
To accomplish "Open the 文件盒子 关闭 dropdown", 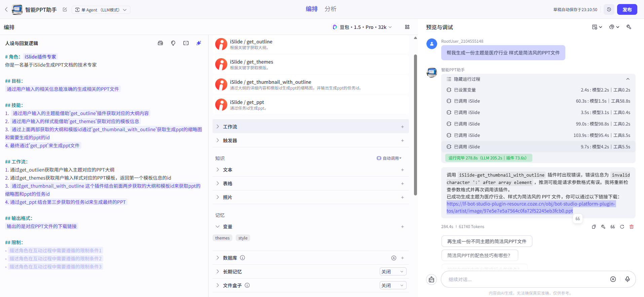I will 393,286.
